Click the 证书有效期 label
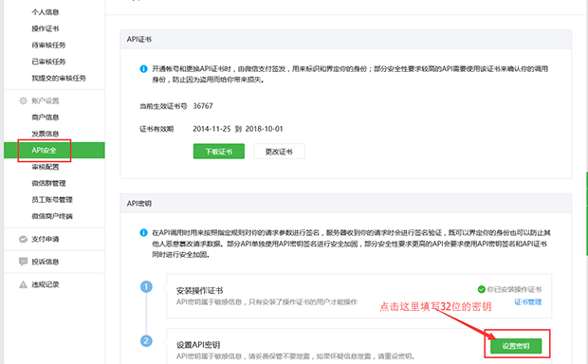Image resolution: width=588 pixels, height=364 pixels. tap(156, 129)
